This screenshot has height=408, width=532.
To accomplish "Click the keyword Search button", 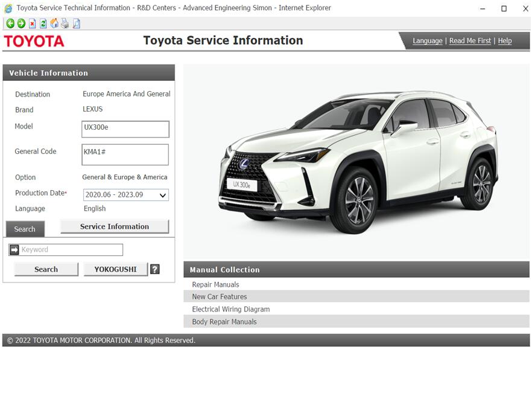I will [x=46, y=269].
